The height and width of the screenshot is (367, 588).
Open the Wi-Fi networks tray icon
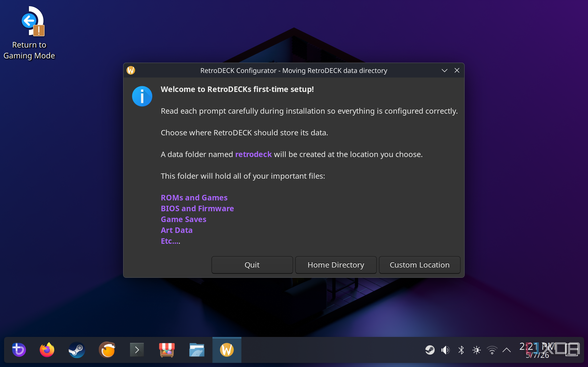point(492,350)
